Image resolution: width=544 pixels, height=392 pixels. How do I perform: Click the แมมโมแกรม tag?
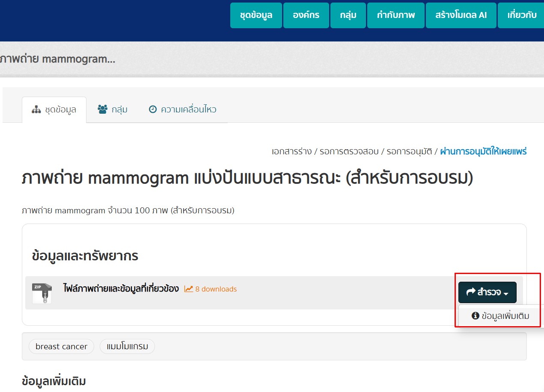click(127, 346)
